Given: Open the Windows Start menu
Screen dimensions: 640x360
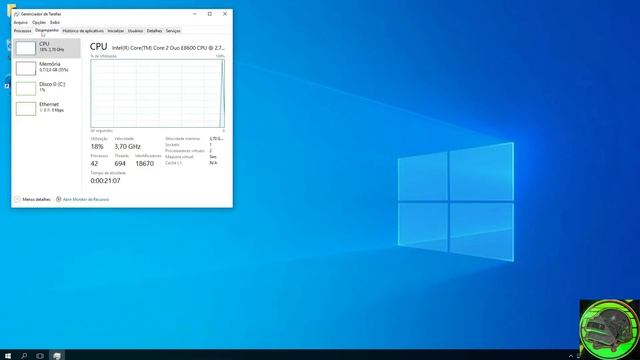Looking at the screenshot, I should [8, 356].
